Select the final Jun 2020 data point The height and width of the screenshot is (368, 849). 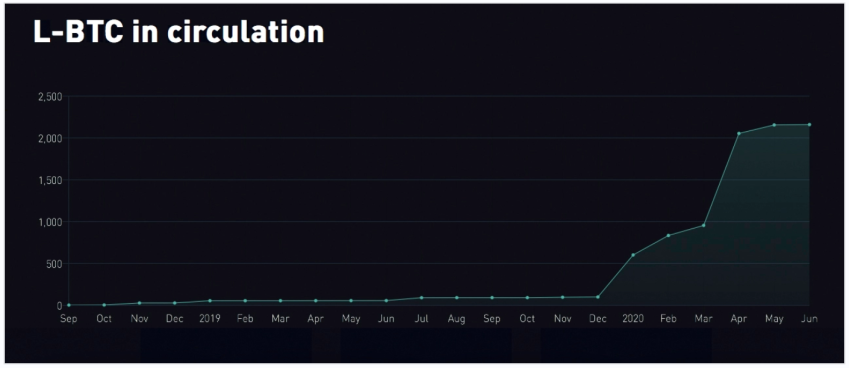pyautogui.click(x=809, y=124)
